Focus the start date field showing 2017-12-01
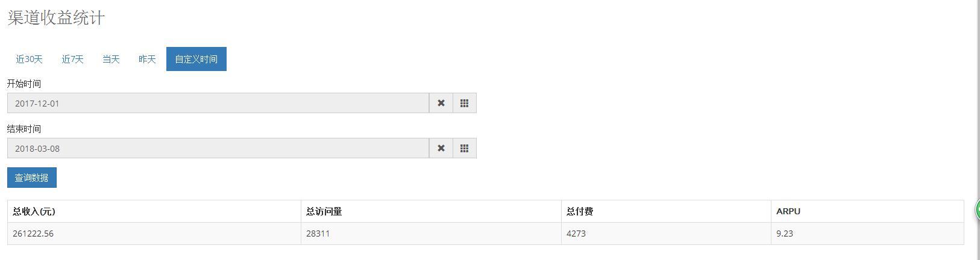 [218, 103]
